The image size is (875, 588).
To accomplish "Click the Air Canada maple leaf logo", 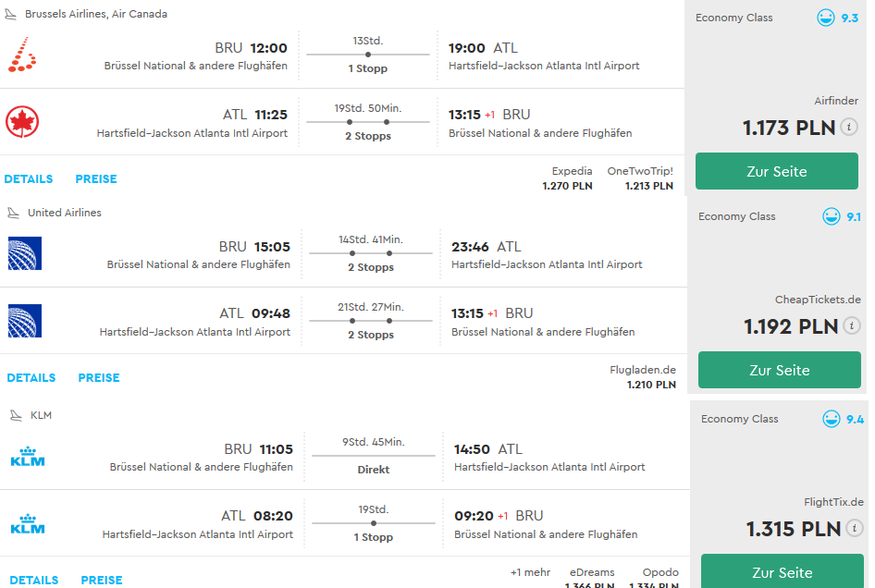I will pos(22,122).
